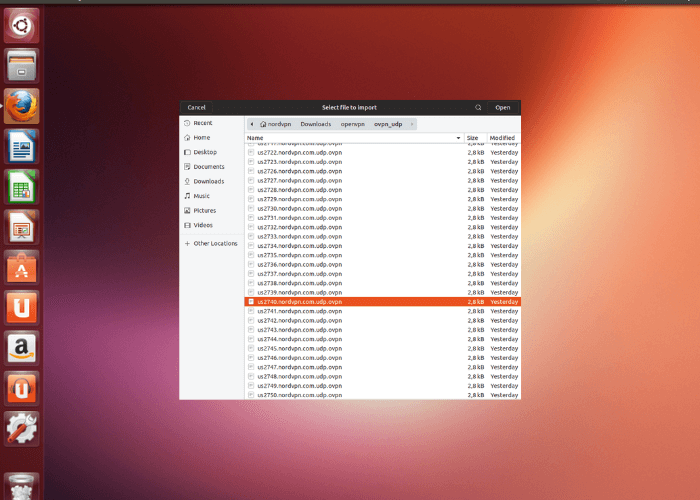This screenshot has height=500, width=700.
Task: Open Music in the sidebar
Action: click(212, 196)
